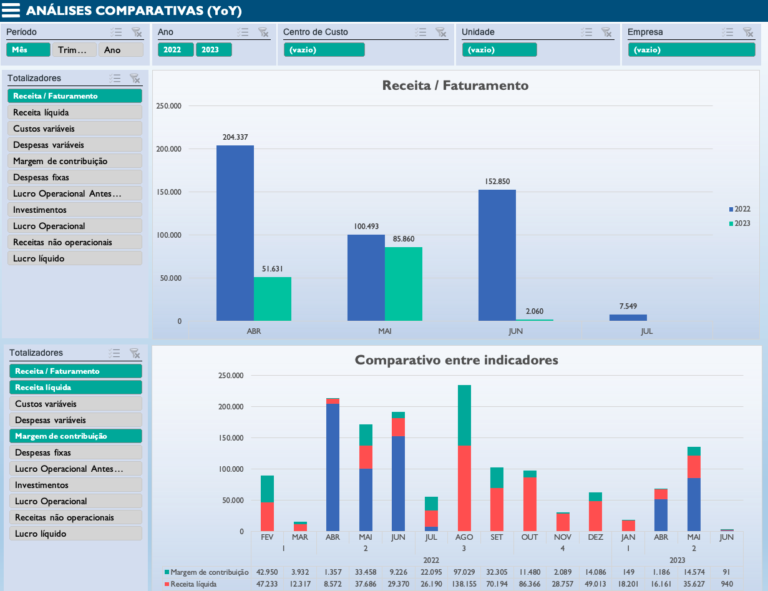Click 2023 legend color marker

[731, 223]
